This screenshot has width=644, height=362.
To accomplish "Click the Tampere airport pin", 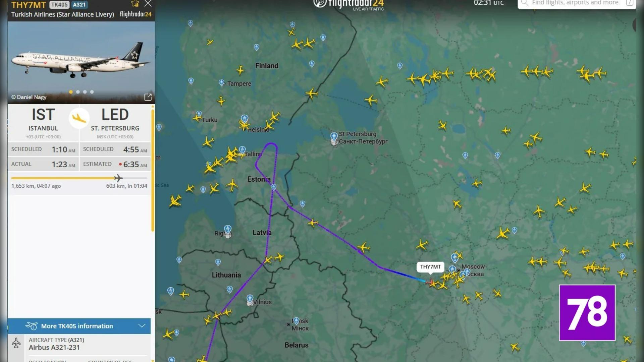I will point(222,83).
